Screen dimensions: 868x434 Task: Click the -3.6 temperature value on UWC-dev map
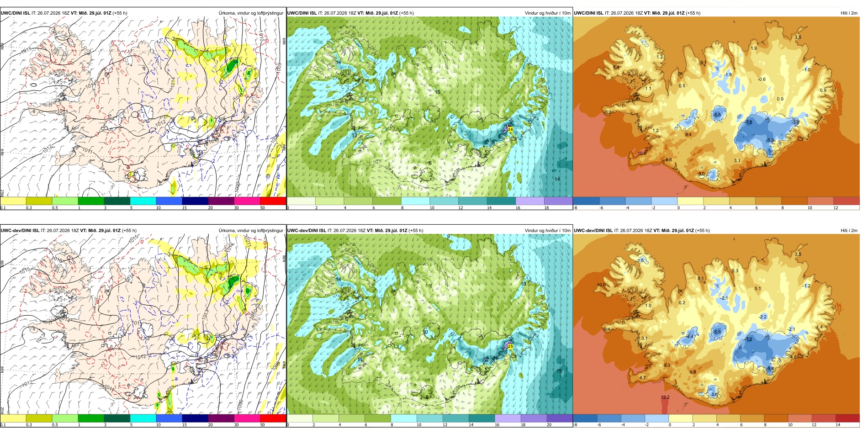pyautogui.click(x=714, y=394)
